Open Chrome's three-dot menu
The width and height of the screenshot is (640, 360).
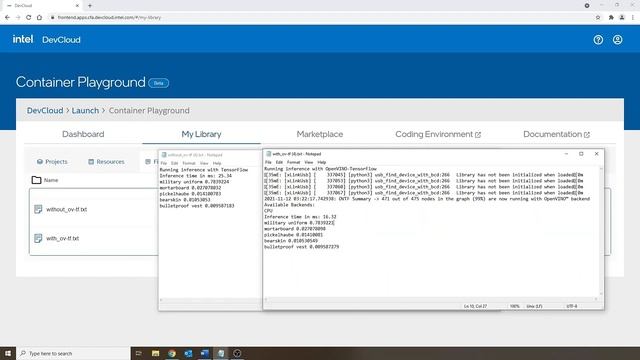tap(633, 18)
